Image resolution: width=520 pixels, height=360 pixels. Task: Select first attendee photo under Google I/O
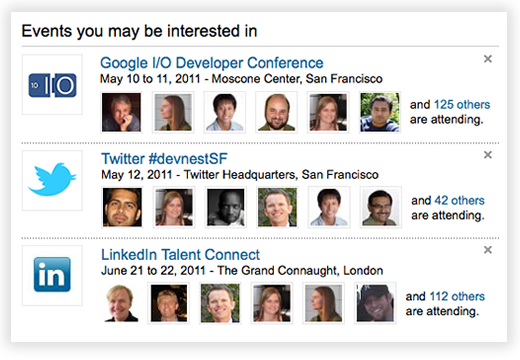121,112
